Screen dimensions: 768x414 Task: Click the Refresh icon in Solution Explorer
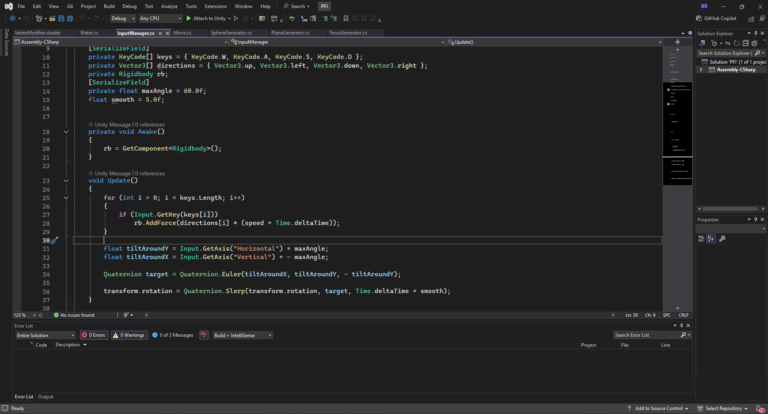[737, 43]
